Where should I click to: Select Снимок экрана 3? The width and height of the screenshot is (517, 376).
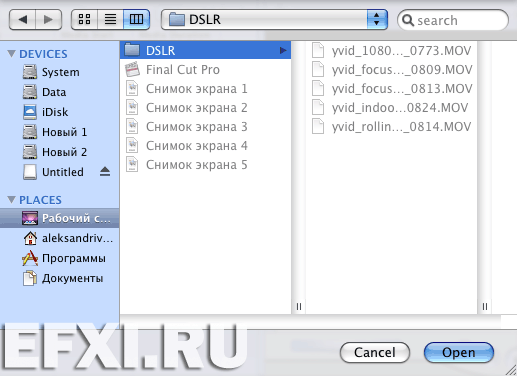coord(205,126)
